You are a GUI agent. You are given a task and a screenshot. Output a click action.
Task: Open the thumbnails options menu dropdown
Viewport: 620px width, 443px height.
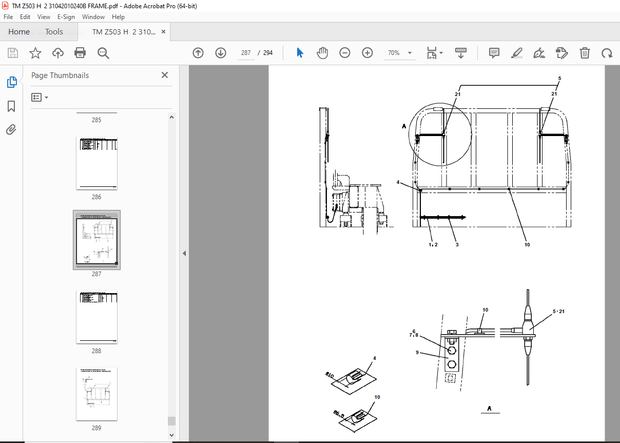pos(40,97)
